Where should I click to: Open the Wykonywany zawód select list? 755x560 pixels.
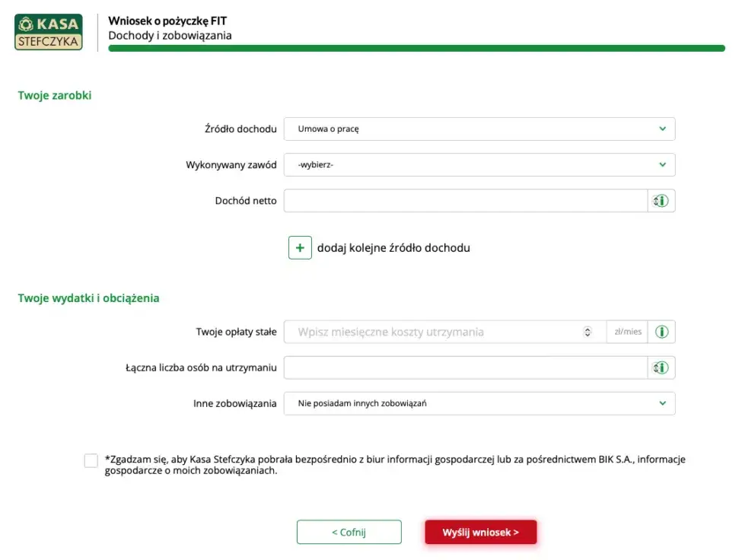point(479,164)
